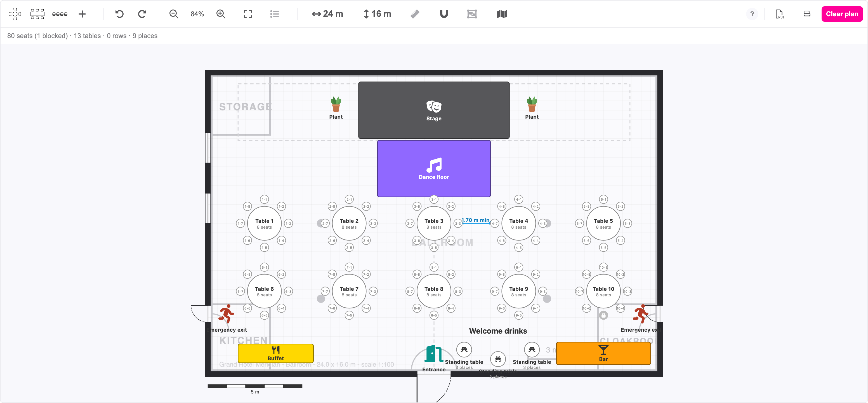Zoom out of the floor plan
868x403 pixels.
[x=174, y=14]
